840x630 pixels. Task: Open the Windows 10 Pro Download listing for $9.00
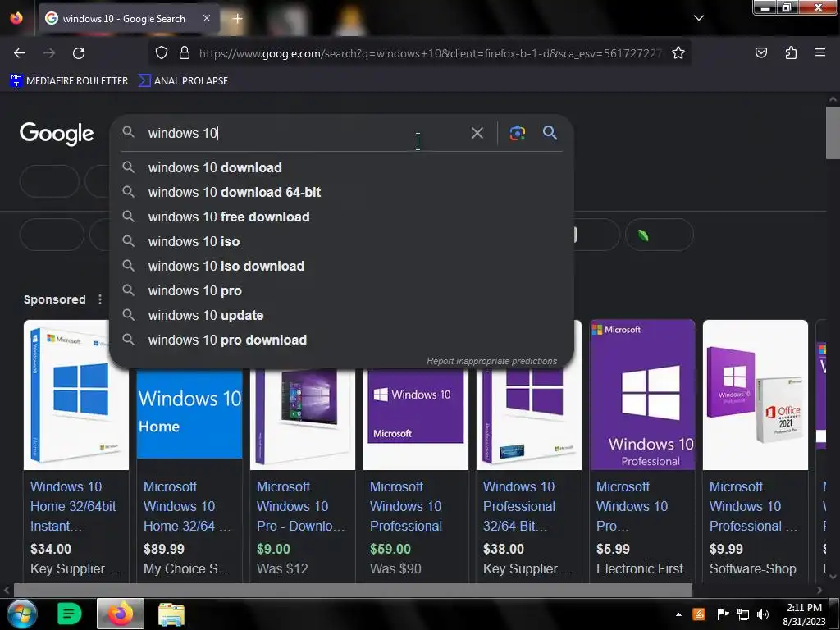coord(300,506)
